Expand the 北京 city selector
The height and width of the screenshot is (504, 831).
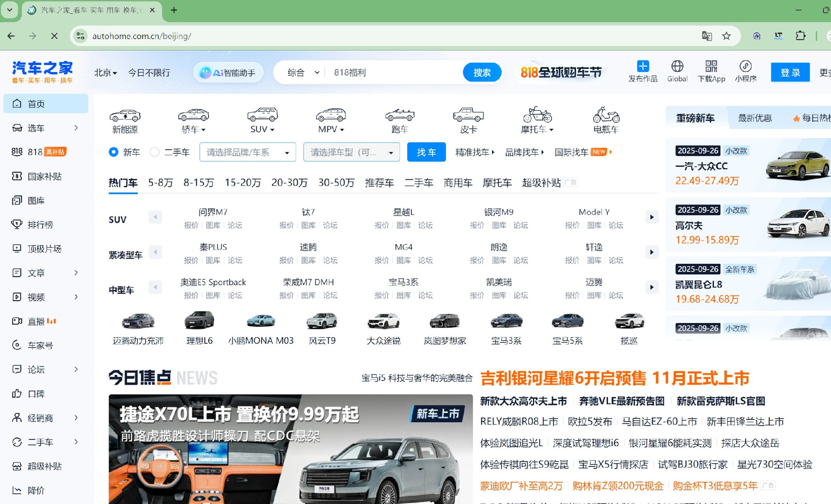[x=105, y=73]
